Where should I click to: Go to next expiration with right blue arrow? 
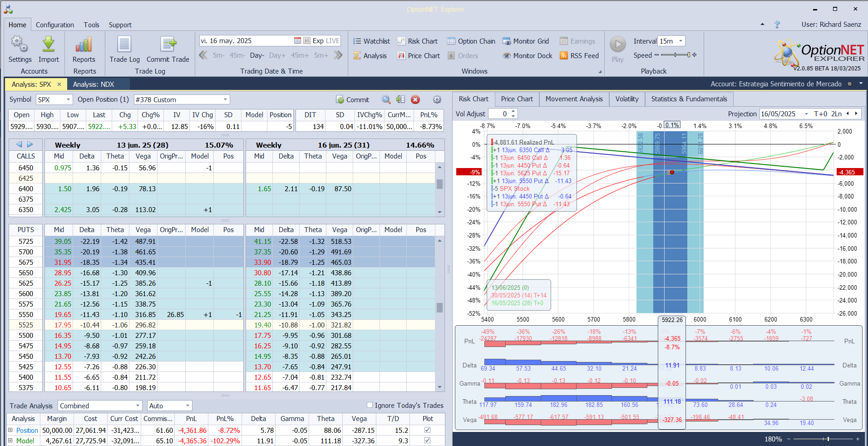(x=30, y=144)
